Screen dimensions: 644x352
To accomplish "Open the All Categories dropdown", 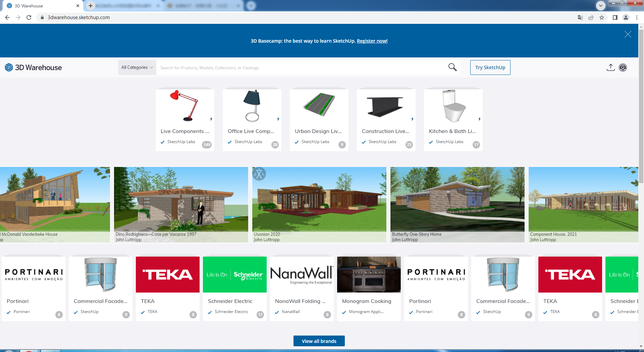I will click(137, 68).
